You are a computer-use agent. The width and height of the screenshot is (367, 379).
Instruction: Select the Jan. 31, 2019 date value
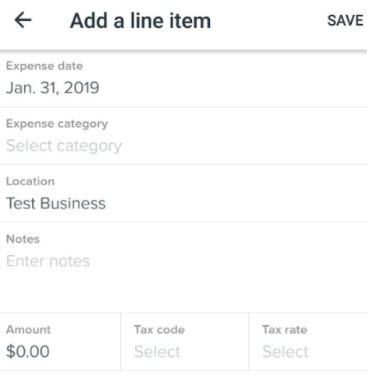[x=53, y=88]
